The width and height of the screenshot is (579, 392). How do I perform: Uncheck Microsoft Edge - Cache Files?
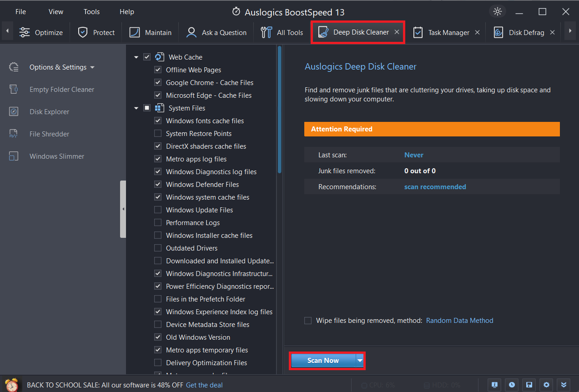(x=158, y=95)
